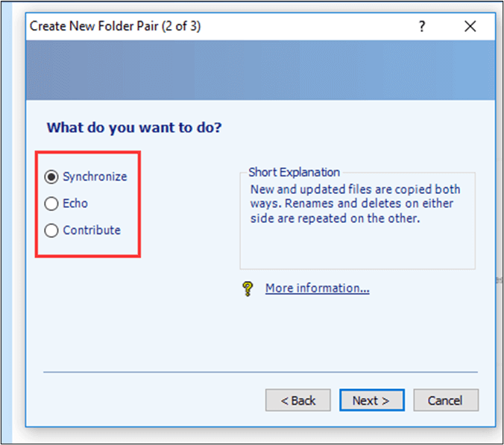
Task: Click the 'Echo' option label text
Action: click(x=75, y=203)
